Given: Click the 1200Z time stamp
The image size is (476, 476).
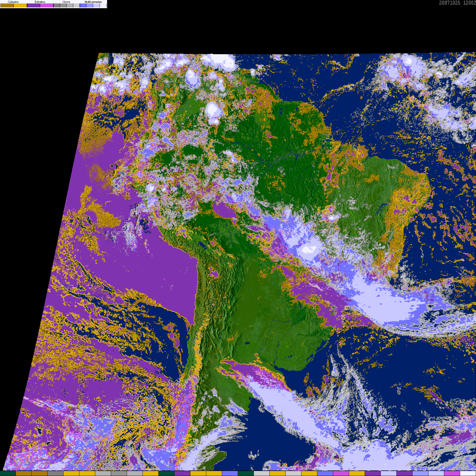Looking at the screenshot, I should click(469, 3).
